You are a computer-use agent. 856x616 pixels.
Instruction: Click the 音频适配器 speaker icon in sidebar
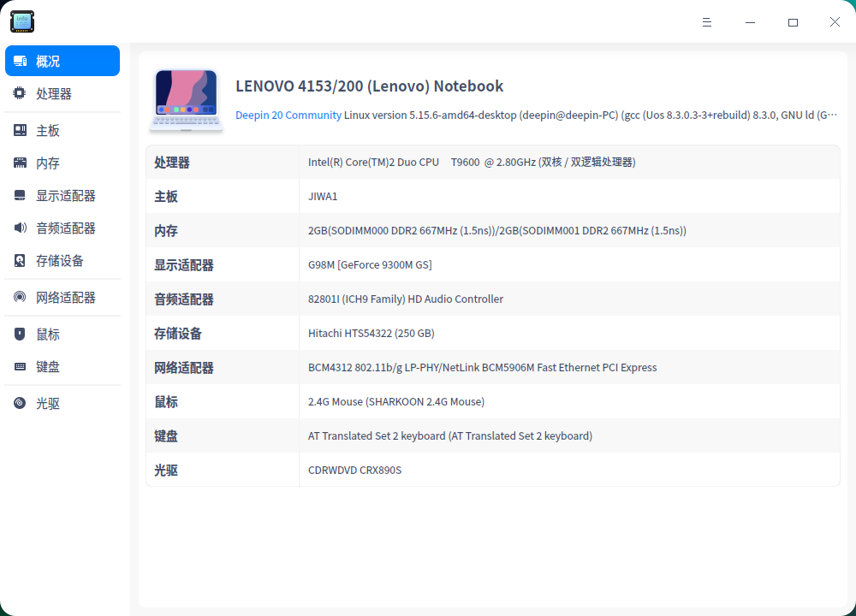[20, 228]
